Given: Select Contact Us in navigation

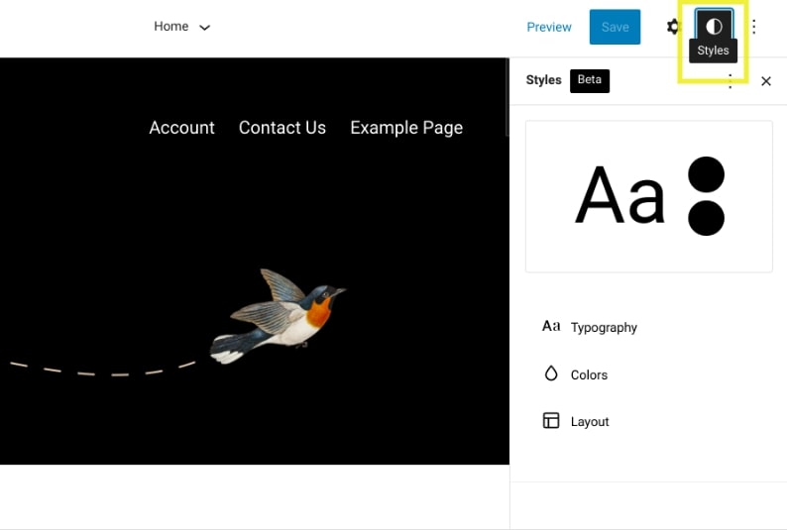Looking at the screenshot, I should [x=282, y=128].
